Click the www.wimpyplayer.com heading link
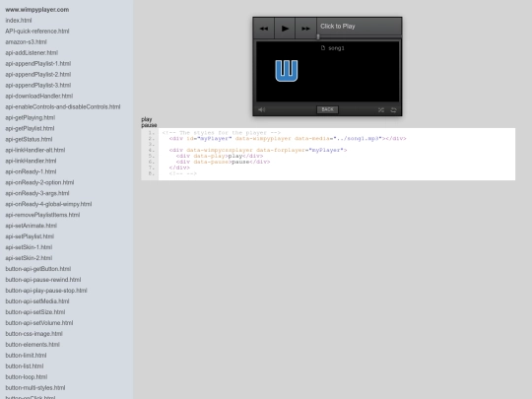The width and height of the screenshot is (532, 399). pyautogui.click(x=37, y=10)
